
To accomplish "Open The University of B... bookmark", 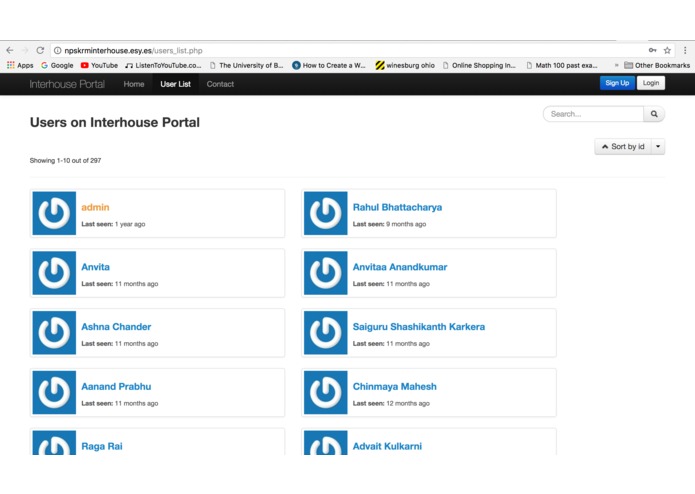I will pyautogui.click(x=246, y=65).
